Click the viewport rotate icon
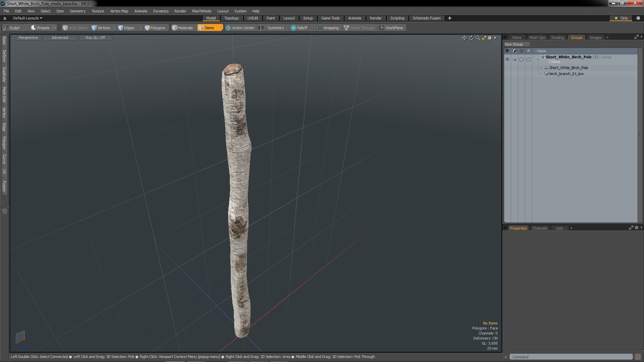 tap(471, 38)
